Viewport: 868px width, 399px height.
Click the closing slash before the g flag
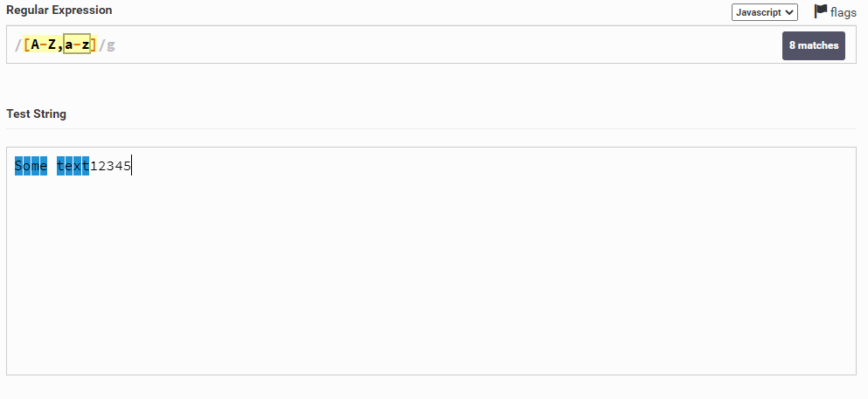click(x=101, y=45)
